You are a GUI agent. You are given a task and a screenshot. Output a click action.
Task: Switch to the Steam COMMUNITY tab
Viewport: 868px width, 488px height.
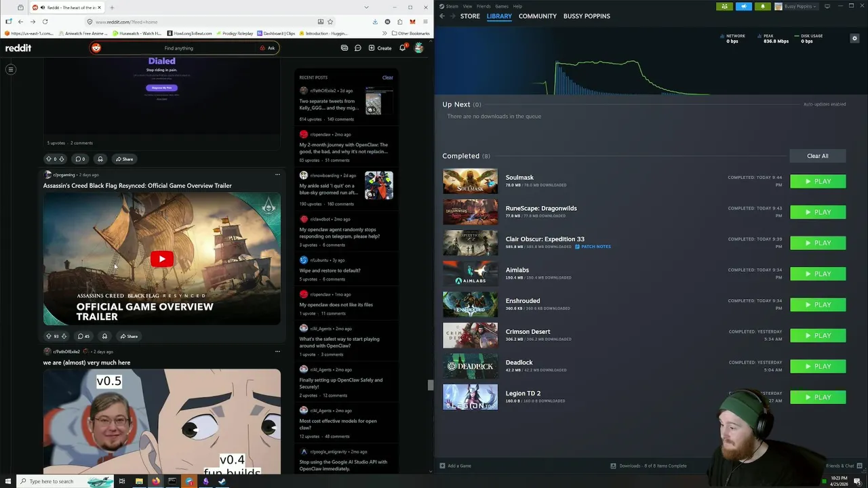pos(538,16)
